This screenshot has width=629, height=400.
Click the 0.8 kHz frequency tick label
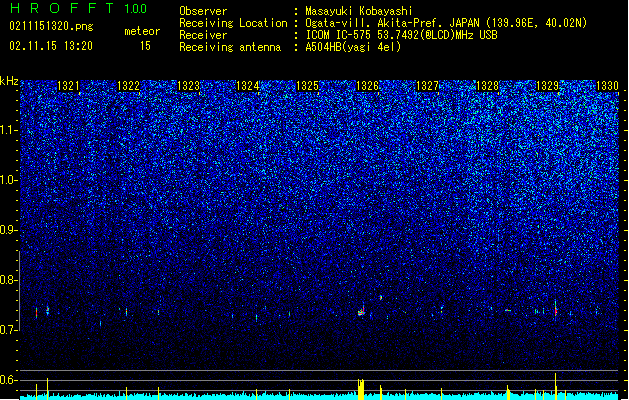(8, 280)
